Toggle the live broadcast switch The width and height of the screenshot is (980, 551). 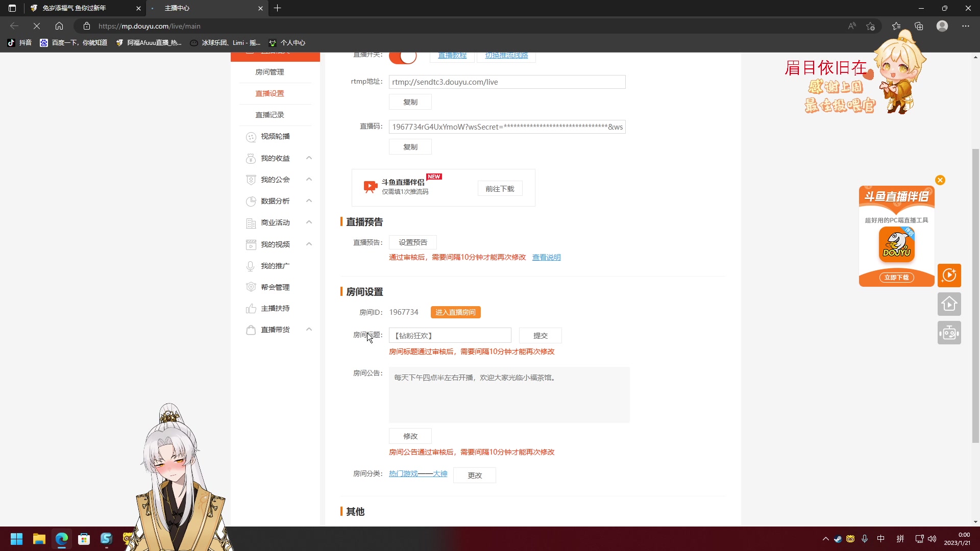403,57
